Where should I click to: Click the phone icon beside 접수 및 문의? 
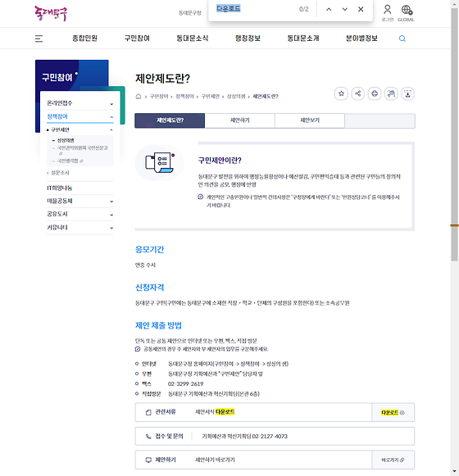coord(148,436)
